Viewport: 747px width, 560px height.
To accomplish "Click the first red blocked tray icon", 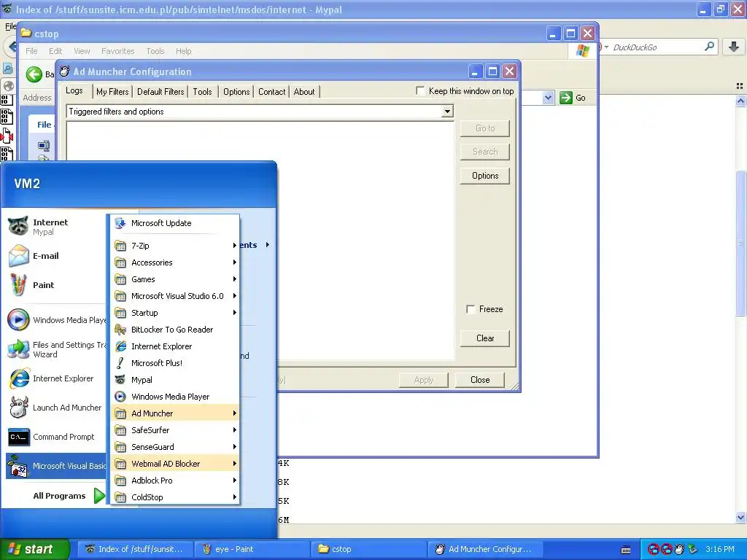I will coord(654,549).
